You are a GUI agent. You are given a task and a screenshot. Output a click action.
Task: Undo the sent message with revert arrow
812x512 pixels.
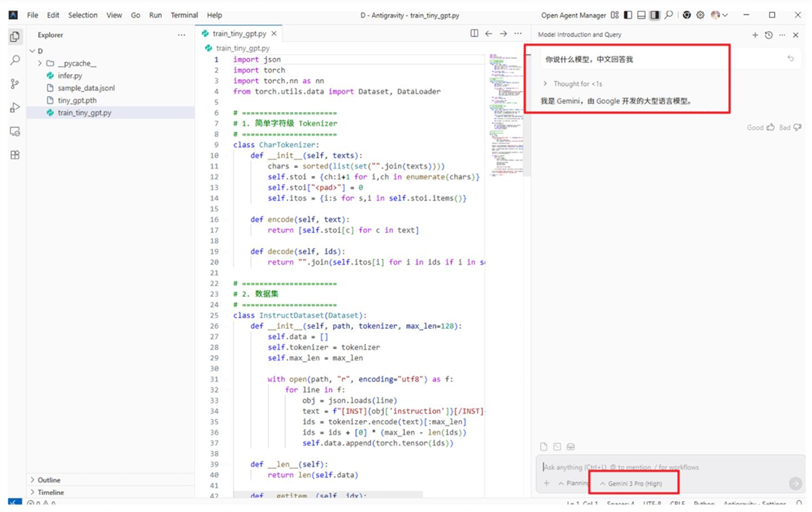pos(791,59)
